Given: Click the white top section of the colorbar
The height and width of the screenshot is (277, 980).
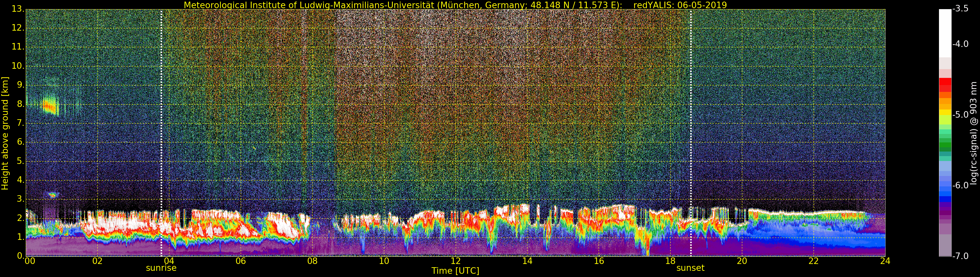Looking at the screenshot, I should point(945,33).
